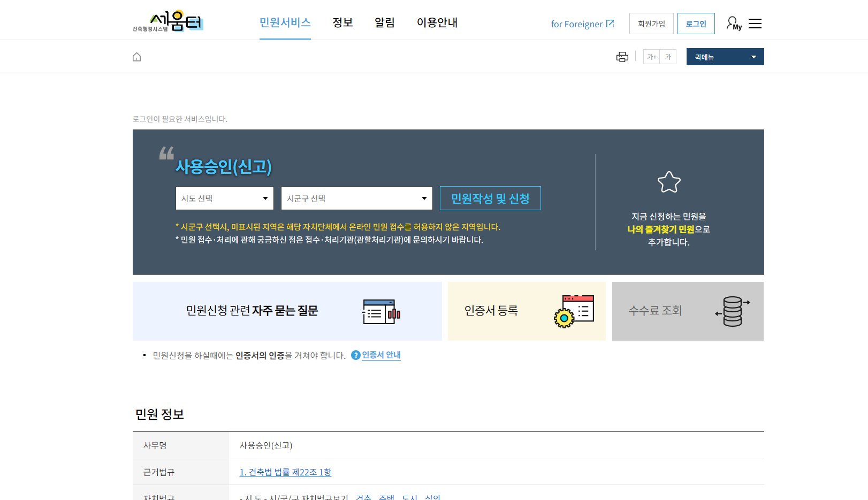The width and height of the screenshot is (868, 500).
Task: Open the 시도 선택 dropdown
Action: coord(224,198)
